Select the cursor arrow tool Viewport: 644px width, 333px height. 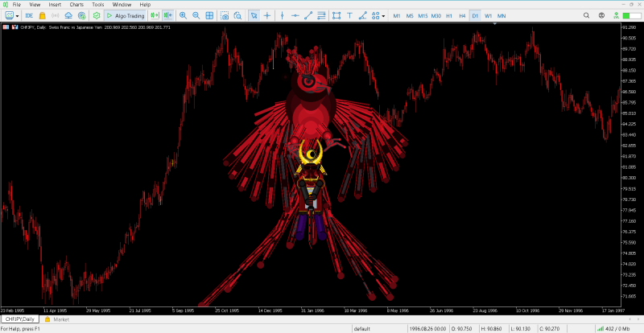[x=254, y=15]
